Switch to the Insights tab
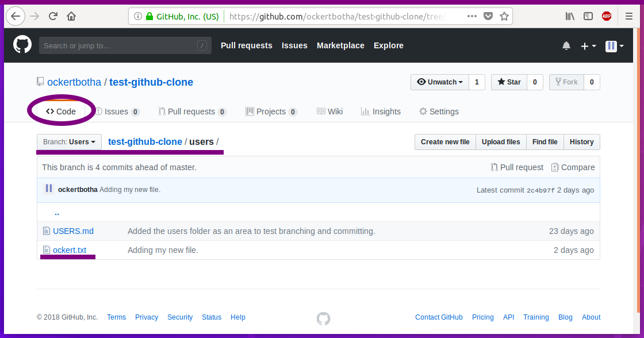644x338 pixels. tap(381, 112)
